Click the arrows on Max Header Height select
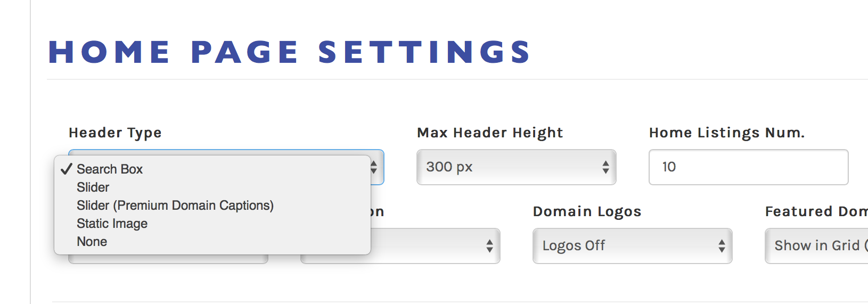The height and width of the screenshot is (304, 868). pyautogui.click(x=605, y=167)
